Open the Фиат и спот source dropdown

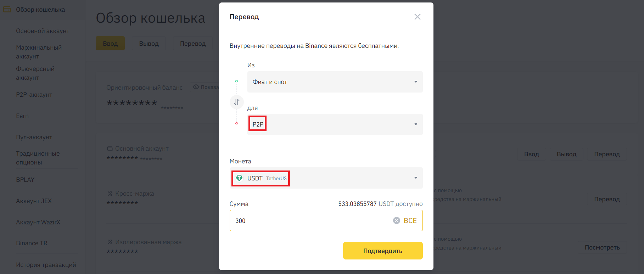tap(335, 82)
